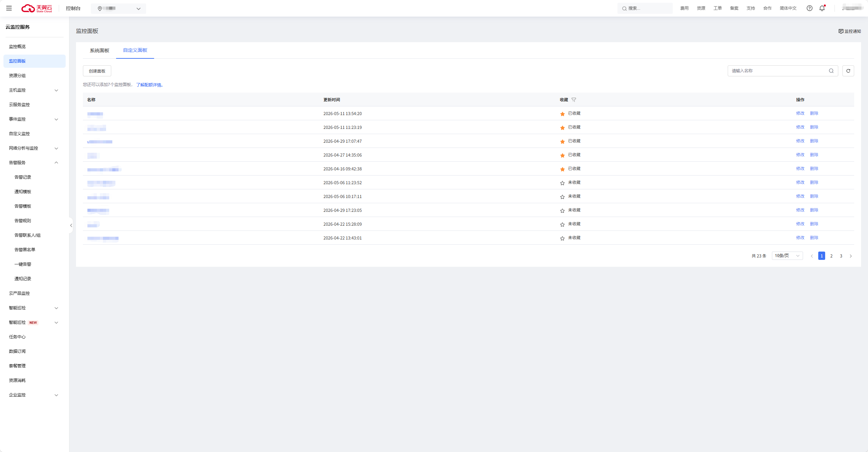This screenshot has height=452, width=868.
Task: Unfavorite star for 2026-04-16 09:42:38 row
Action: click(563, 169)
